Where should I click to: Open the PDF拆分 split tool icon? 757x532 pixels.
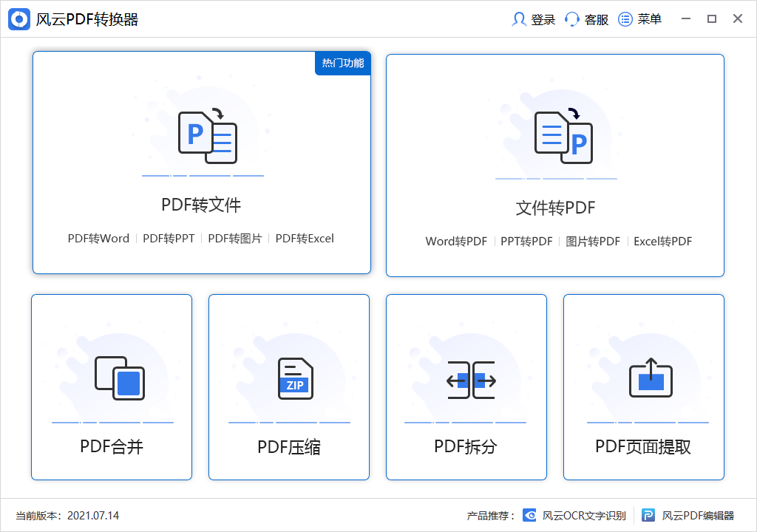point(466,378)
